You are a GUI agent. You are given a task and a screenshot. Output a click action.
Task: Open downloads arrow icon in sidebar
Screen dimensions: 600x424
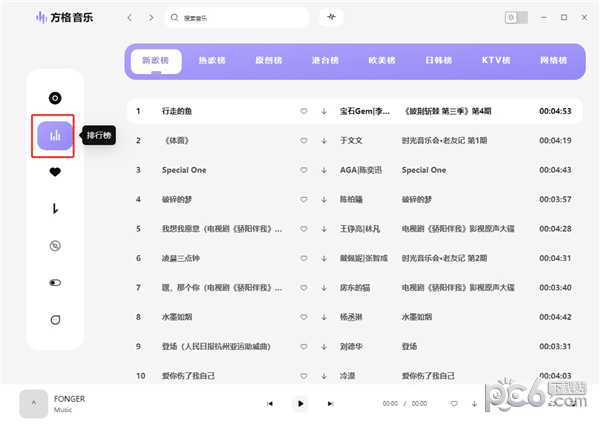(x=55, y=209)
